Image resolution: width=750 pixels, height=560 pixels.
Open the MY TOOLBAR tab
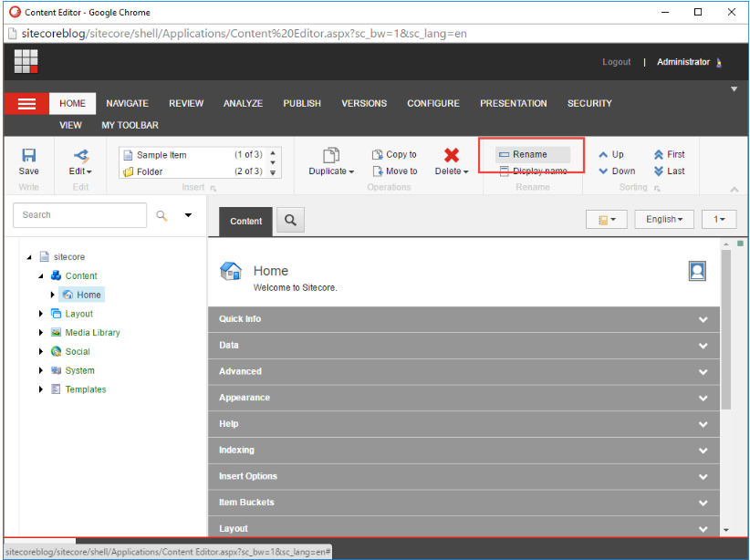pos(130,125)
